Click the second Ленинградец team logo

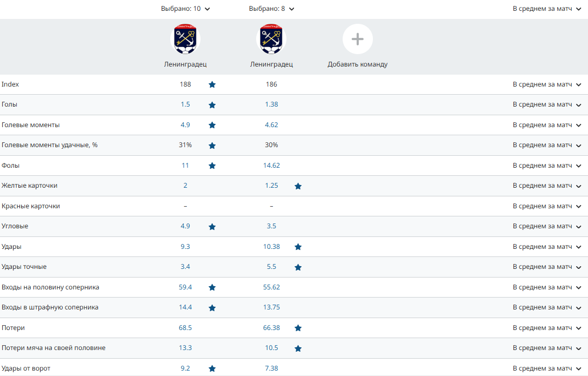[271, 39]
